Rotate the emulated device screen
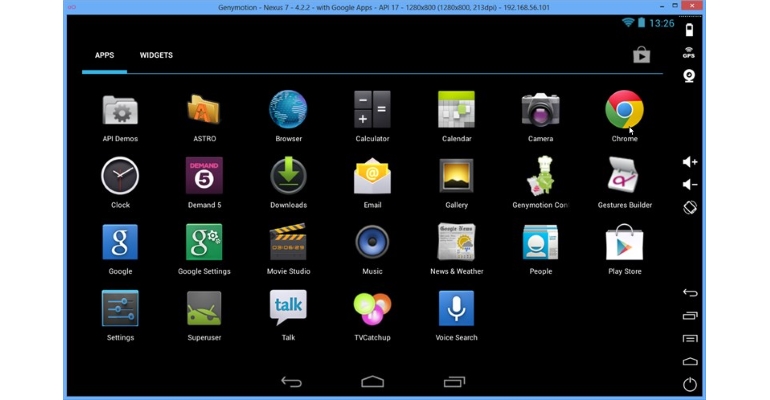Image resolution: width=770 pixels, height=400 pixels. coord(689,207)
